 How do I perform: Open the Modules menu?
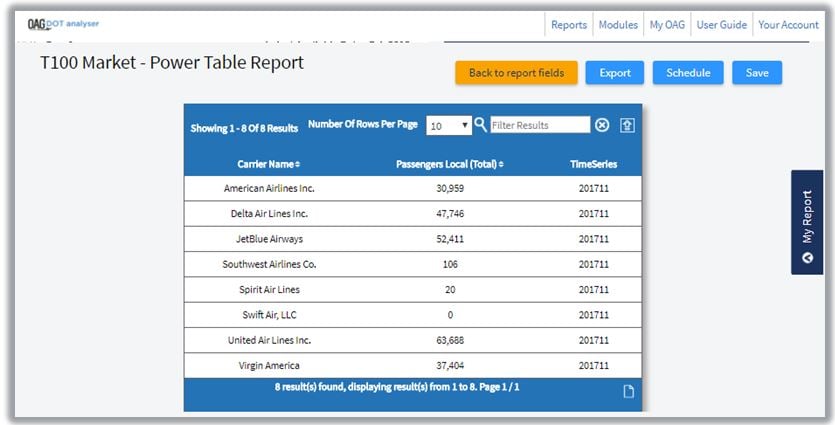click(618, 25)
